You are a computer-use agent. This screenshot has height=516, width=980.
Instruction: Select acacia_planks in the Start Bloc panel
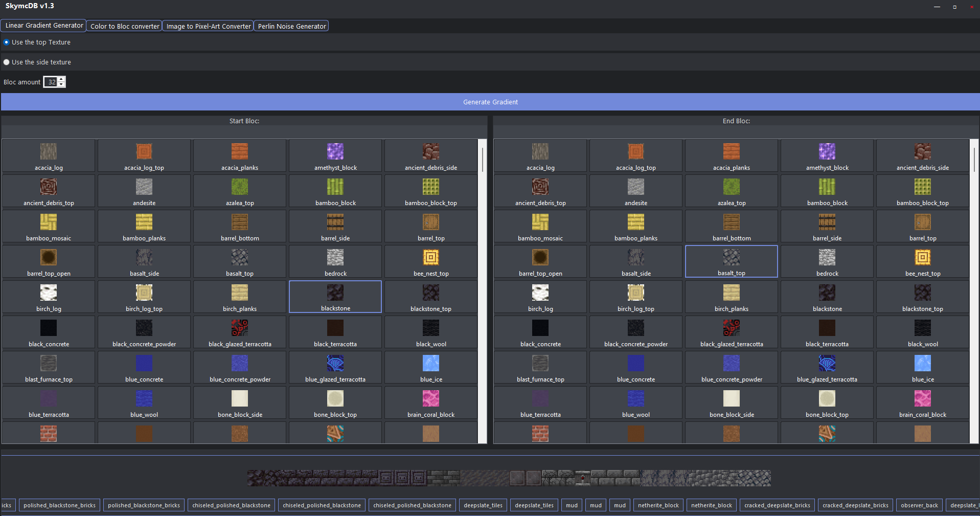(x=239, y=155)
